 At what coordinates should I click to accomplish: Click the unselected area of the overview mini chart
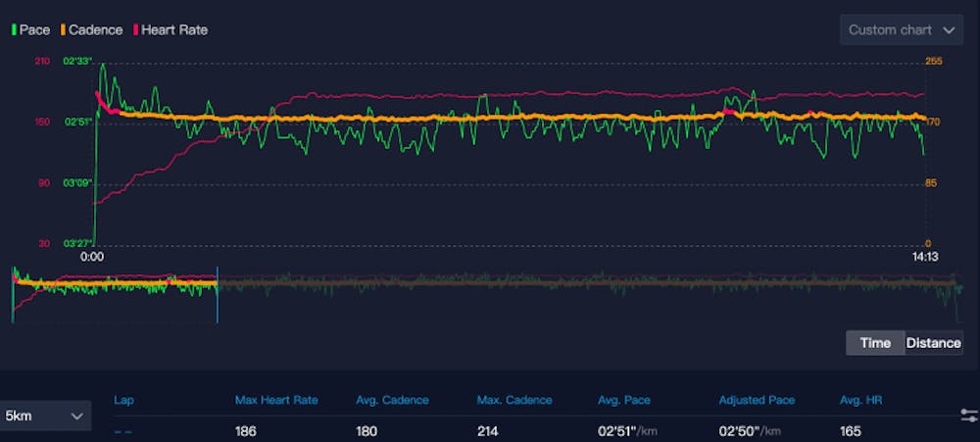[588, 292]
